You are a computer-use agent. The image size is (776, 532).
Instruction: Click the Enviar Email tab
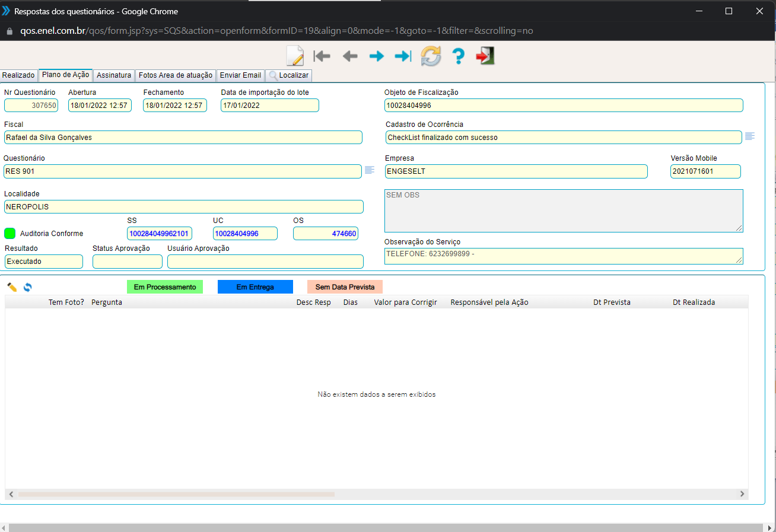pyautogui.click(x=240, y=75)
